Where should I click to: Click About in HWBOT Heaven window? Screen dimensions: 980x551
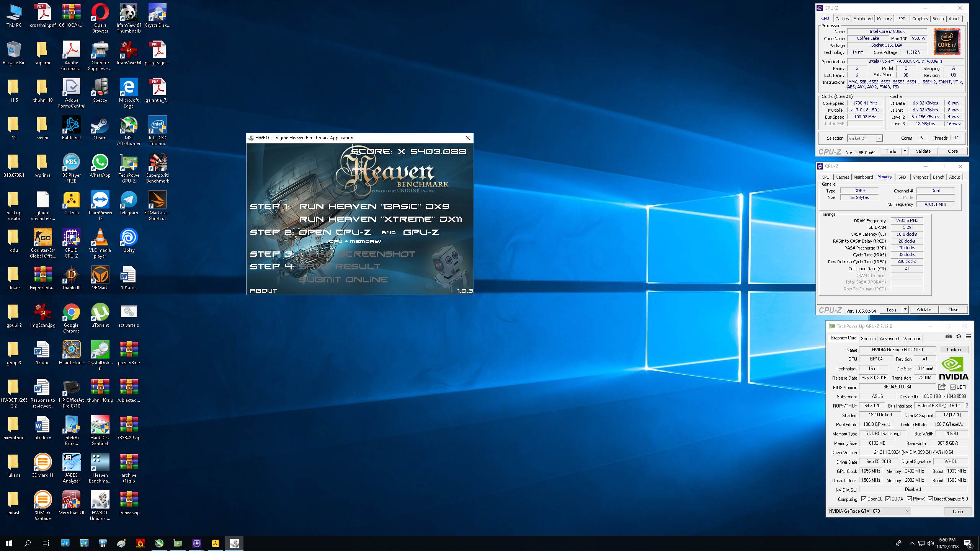click(263, 291)
